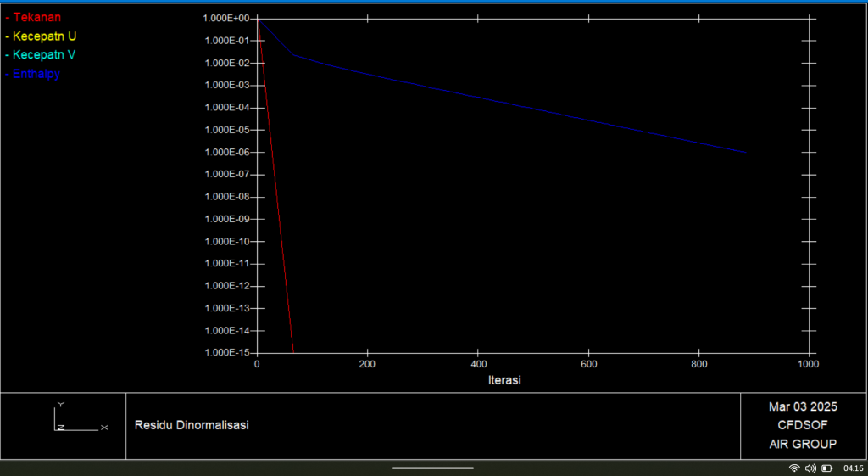The image size is (868, 476).
Task: Open the volume speaker icon
Action: click(810, 468)
